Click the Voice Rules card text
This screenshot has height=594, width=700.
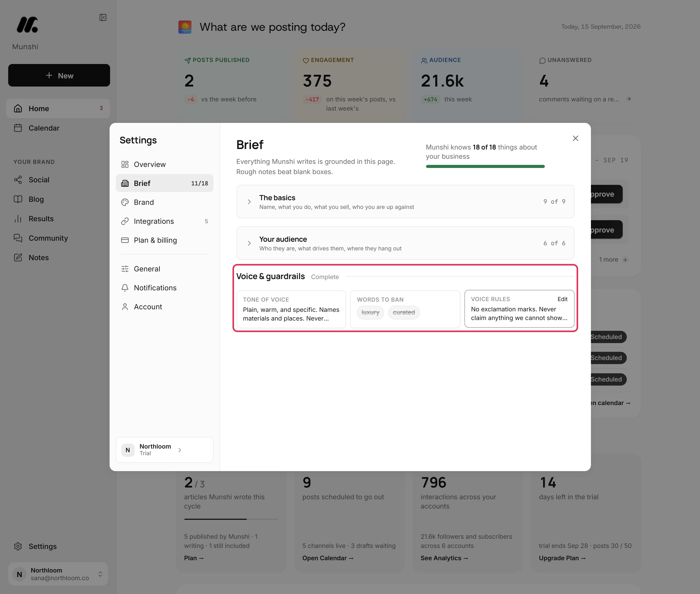point(519,313)
